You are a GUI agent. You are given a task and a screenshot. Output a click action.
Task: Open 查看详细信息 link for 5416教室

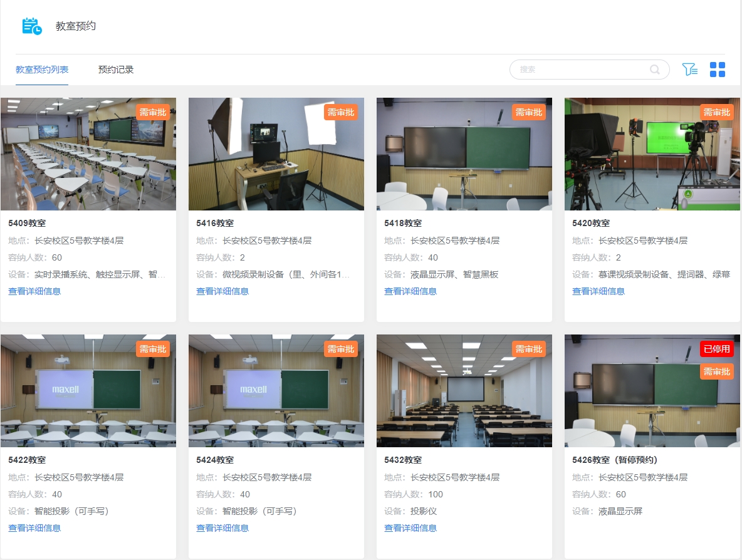click(222, 291)
